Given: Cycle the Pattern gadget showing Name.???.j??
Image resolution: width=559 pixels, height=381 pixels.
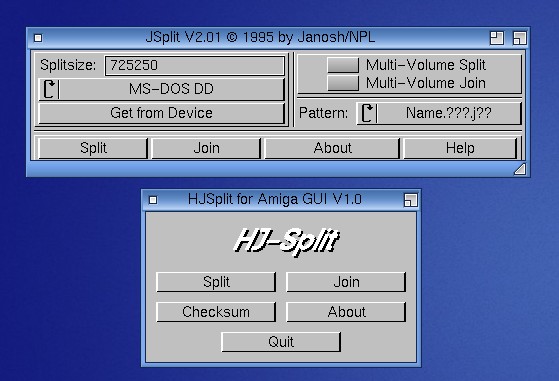Looking at the screenshot, I should (439, 113).
